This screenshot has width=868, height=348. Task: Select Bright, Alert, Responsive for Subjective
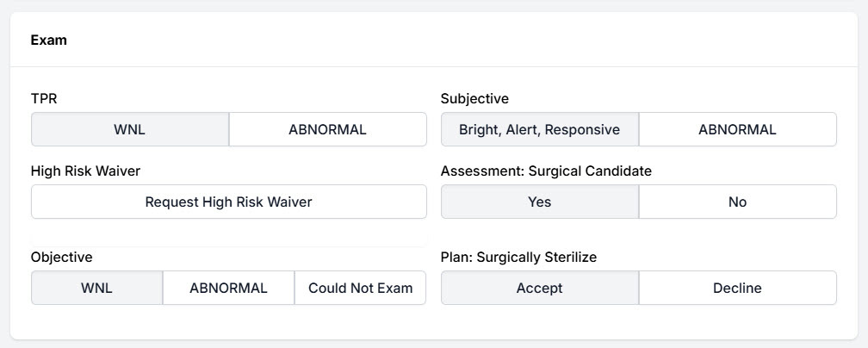coord(539,130)
